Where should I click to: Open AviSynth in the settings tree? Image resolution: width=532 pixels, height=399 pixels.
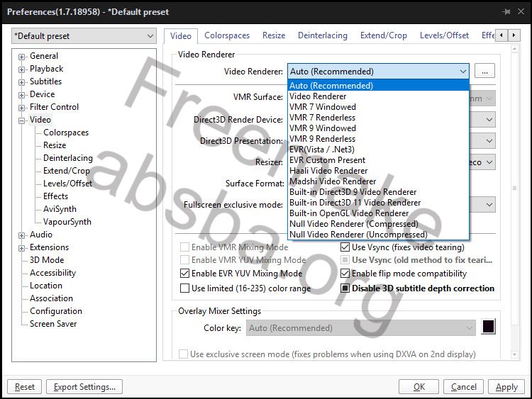(60, 209)
